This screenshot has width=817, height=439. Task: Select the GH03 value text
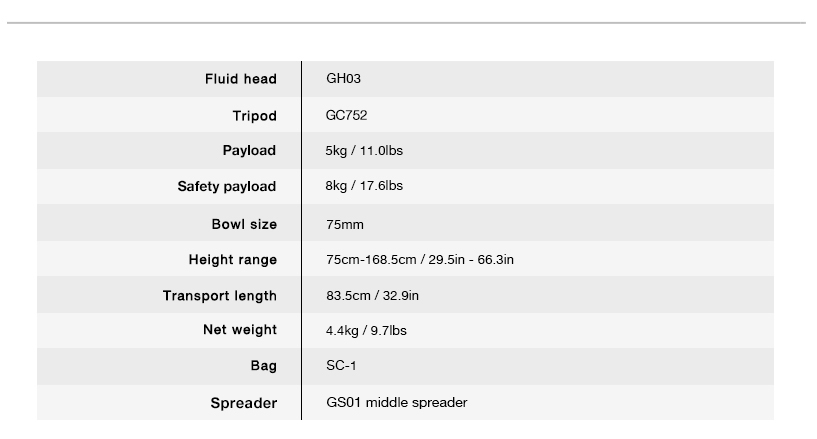[343, 79]
